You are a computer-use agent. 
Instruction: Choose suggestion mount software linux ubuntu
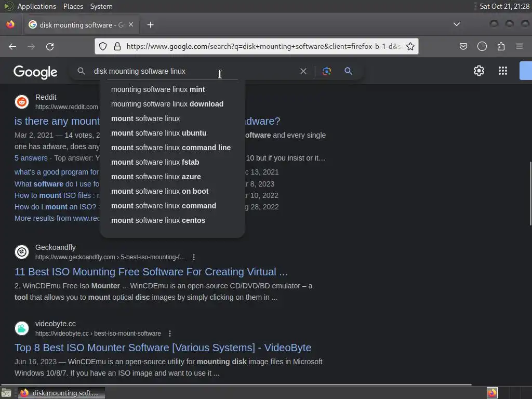[172, 134]
